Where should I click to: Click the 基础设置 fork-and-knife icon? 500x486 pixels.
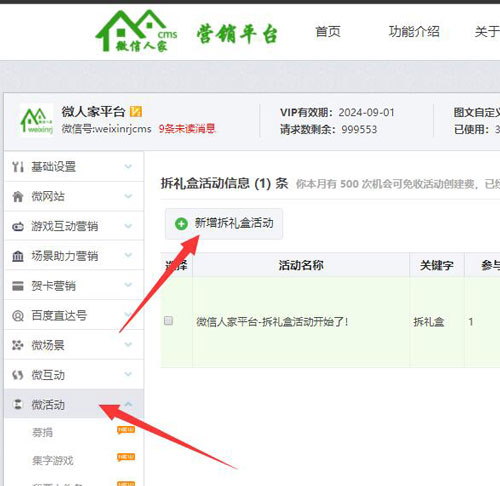click(x=18, y=167)
